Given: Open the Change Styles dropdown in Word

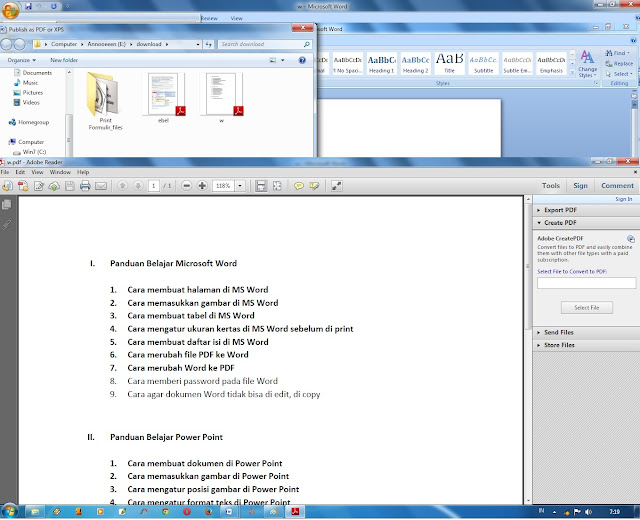Looking at the screenshot, I should [587, 64].
